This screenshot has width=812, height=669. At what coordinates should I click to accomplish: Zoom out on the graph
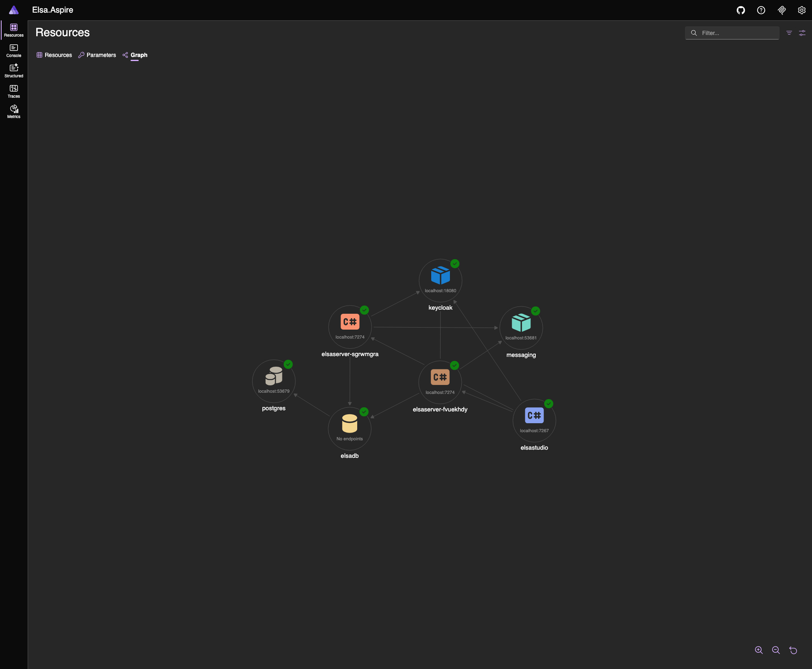(x=776, y=650)
